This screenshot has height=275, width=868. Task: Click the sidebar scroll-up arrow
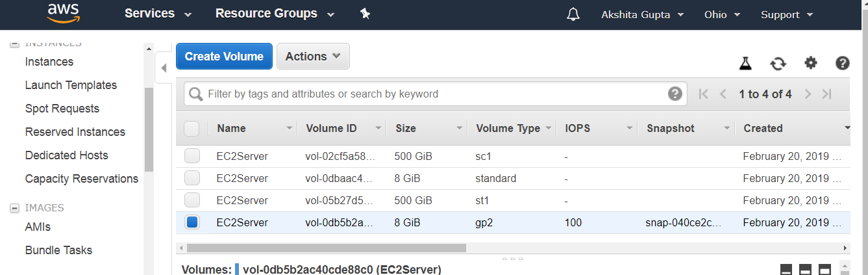149,49
